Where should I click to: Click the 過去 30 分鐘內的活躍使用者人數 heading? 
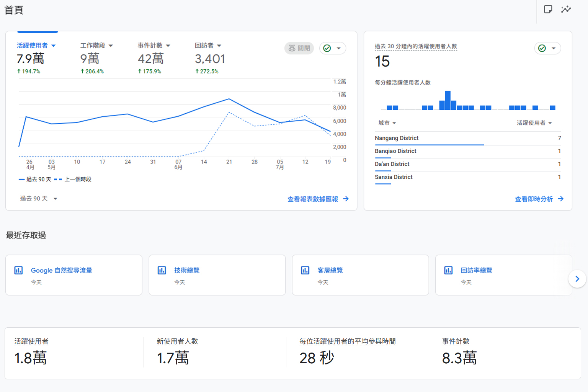point(416,46)
